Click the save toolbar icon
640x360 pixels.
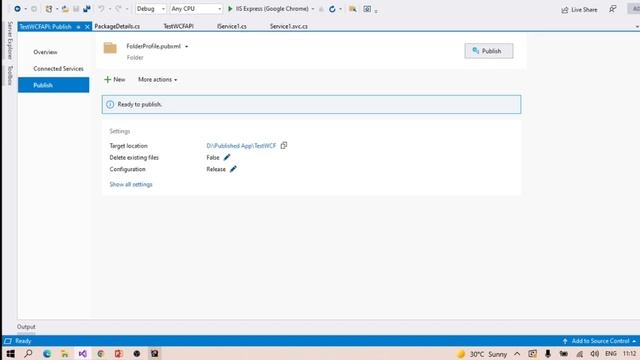[x=76, y=9]
